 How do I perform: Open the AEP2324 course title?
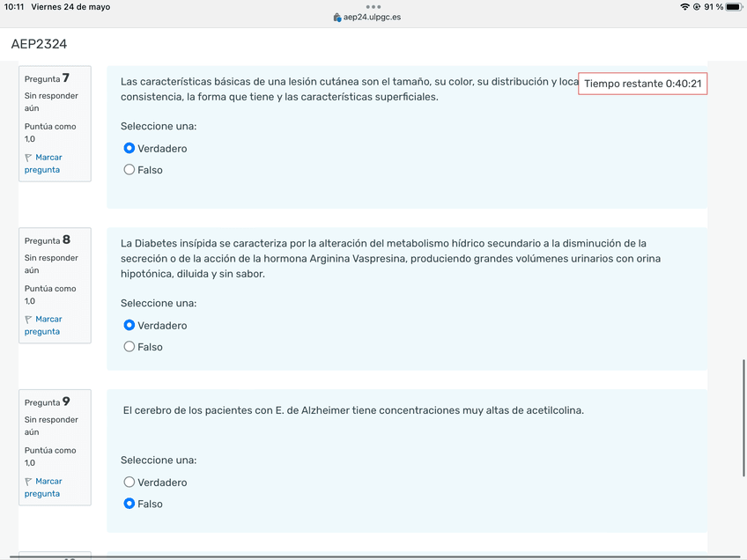(39, 44)
